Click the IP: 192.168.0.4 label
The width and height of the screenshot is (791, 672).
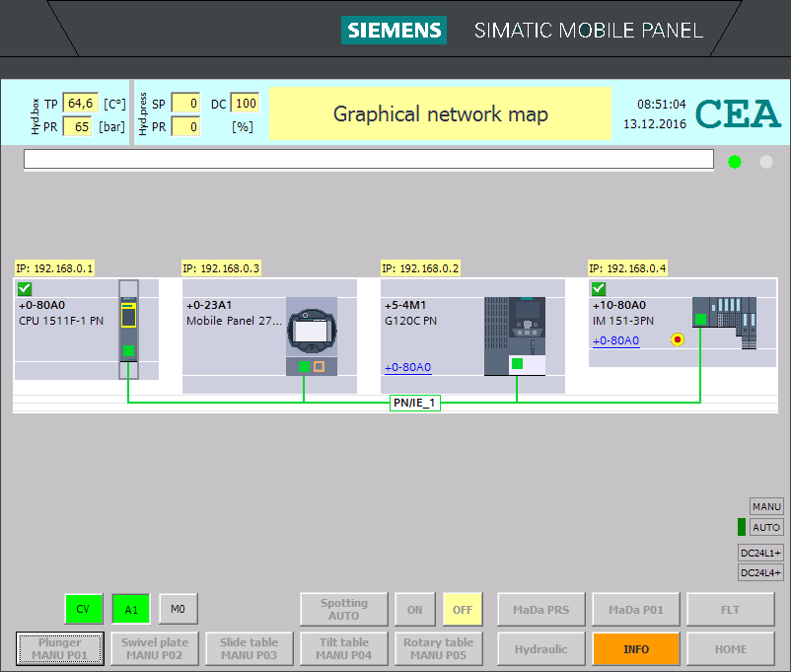coord(627,268)
